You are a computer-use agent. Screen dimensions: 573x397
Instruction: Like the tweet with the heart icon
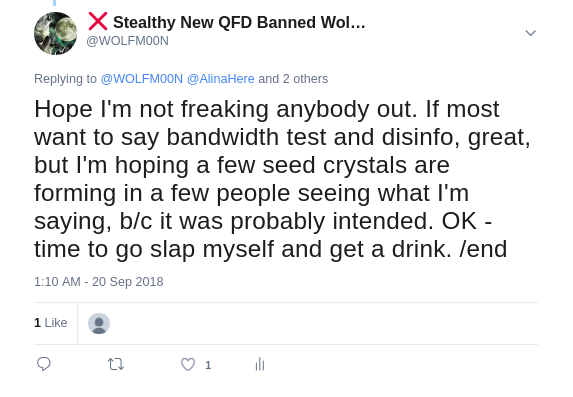click(188, 364)
